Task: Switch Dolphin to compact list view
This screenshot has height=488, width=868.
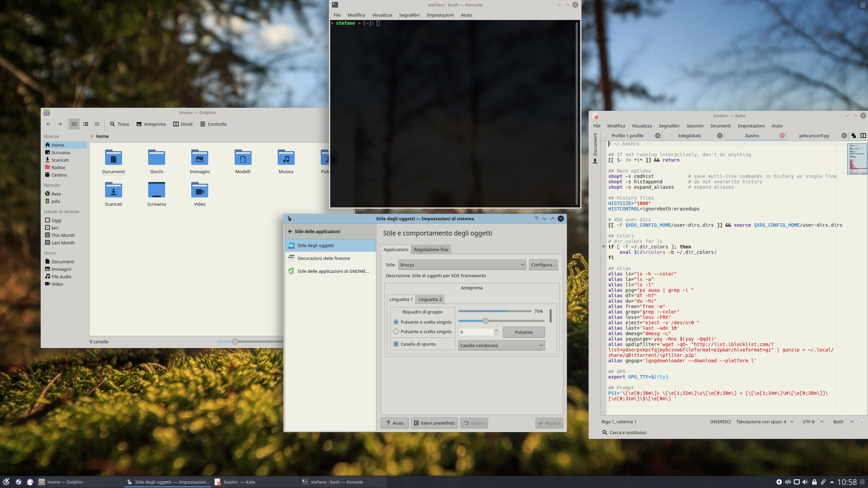Action: (x=86, y=124)
